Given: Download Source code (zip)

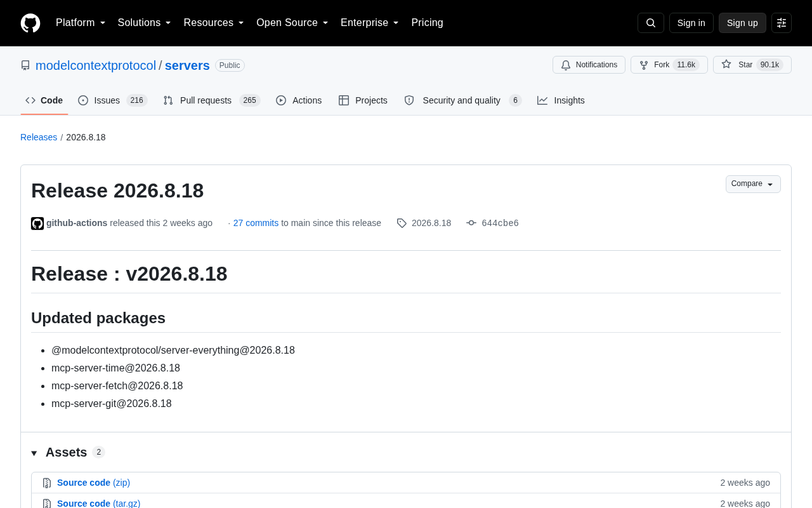Looking at the screenshot, I should pos(93,483).
